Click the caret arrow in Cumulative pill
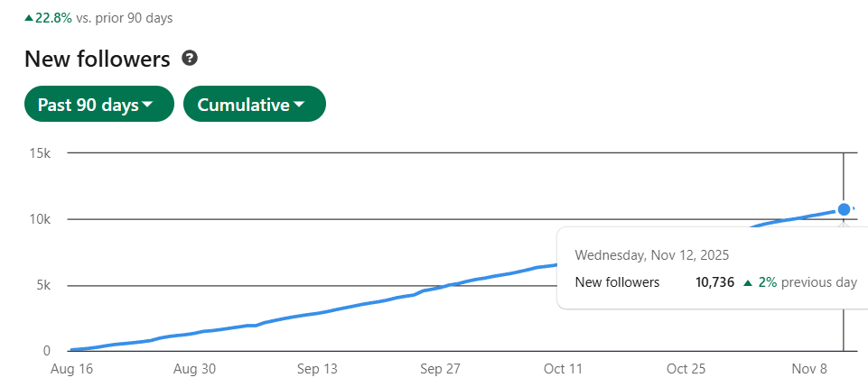The width and height of the screenshot is (868, 387). (x=299, y=105)
